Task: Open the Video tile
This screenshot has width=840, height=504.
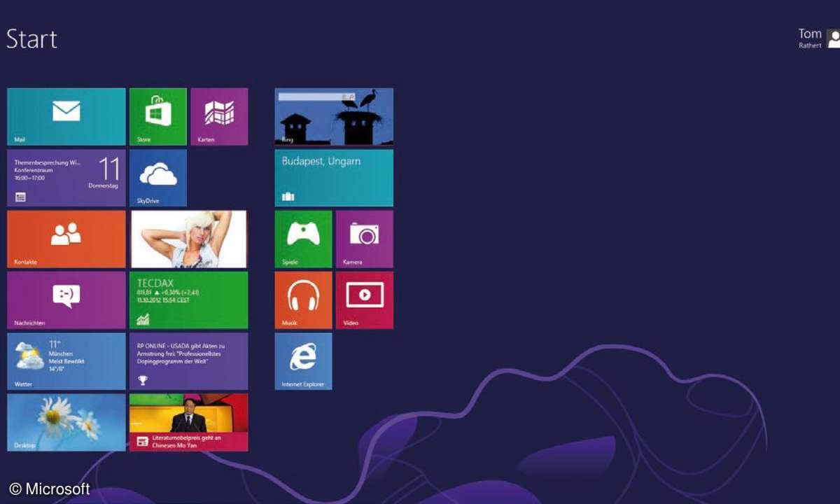Action: point(365,300)
